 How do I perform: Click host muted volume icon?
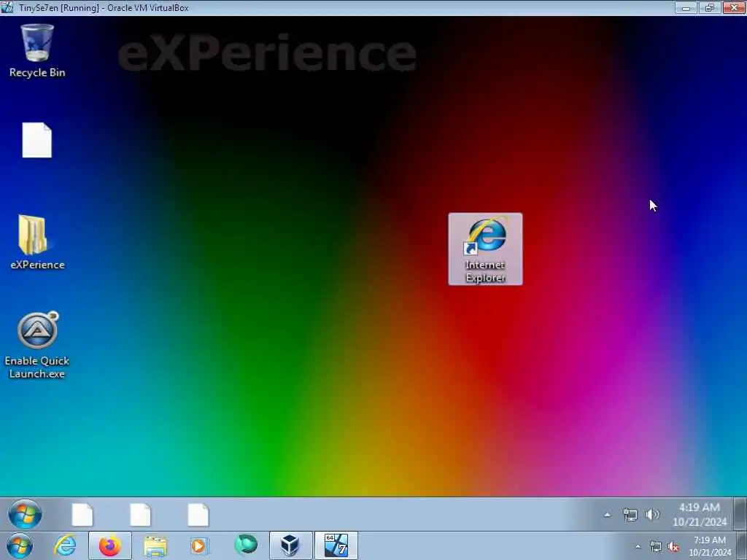(x=673, y=547)
